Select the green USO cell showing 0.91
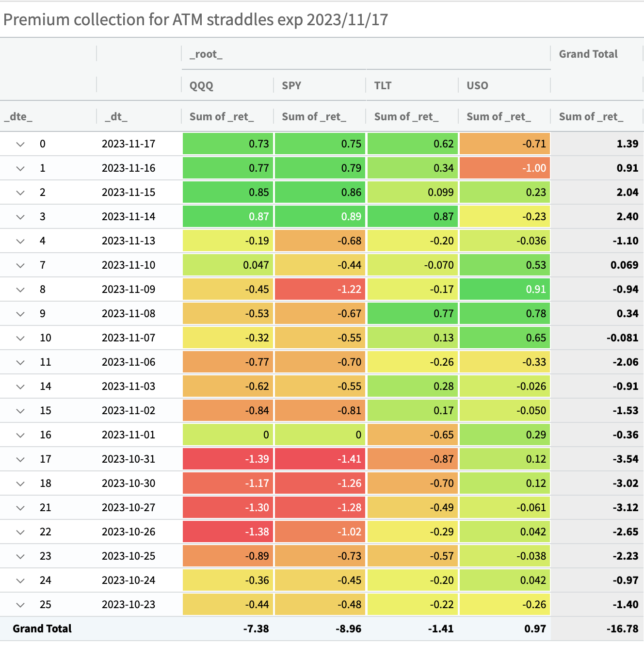This screenshot has height=645, width=644. (504, 289)
